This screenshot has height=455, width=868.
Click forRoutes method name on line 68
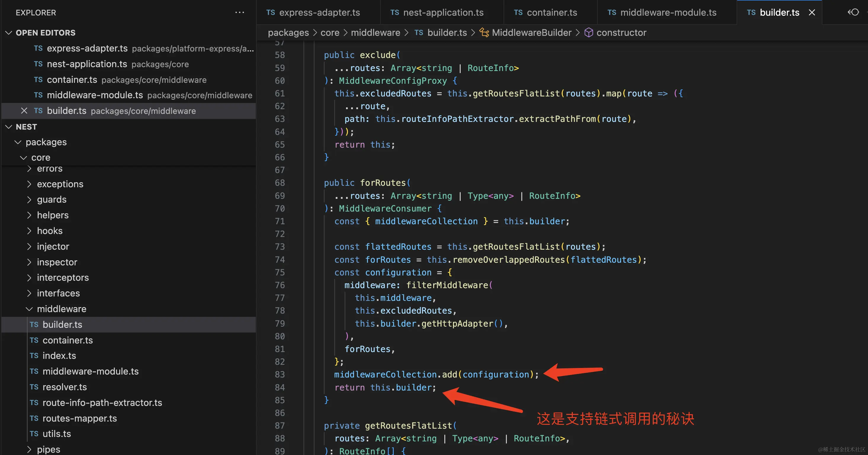coord(383,183)
